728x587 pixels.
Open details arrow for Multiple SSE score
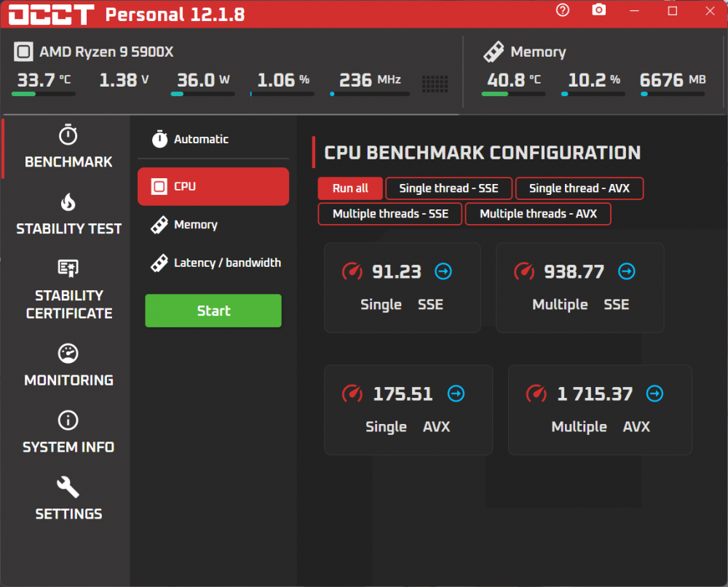click(626, 271)
